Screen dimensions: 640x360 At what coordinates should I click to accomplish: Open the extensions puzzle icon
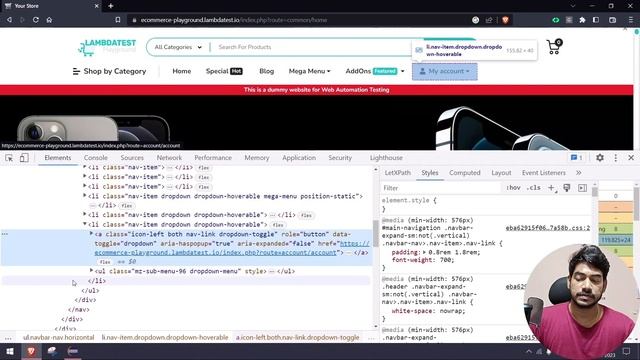(582, 20)
